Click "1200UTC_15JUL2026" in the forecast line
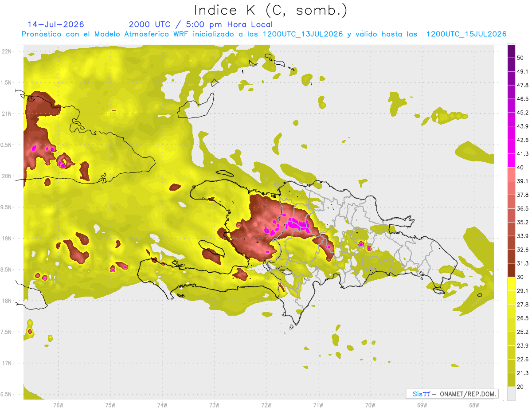 [466, 34]
